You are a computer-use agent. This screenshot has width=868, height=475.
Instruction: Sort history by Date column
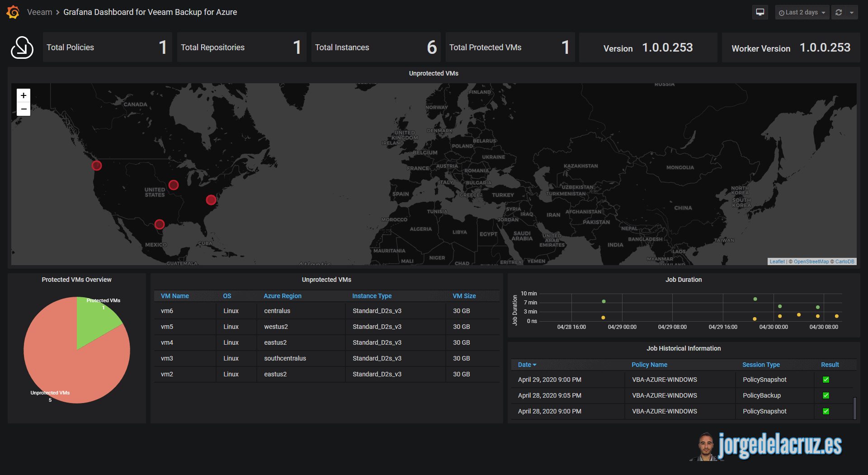tap(527, 365)
